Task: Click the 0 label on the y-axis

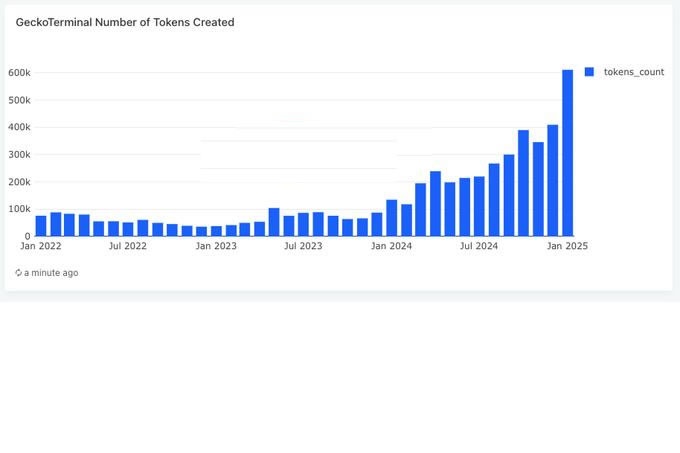Action: click(x=27, y=236)
